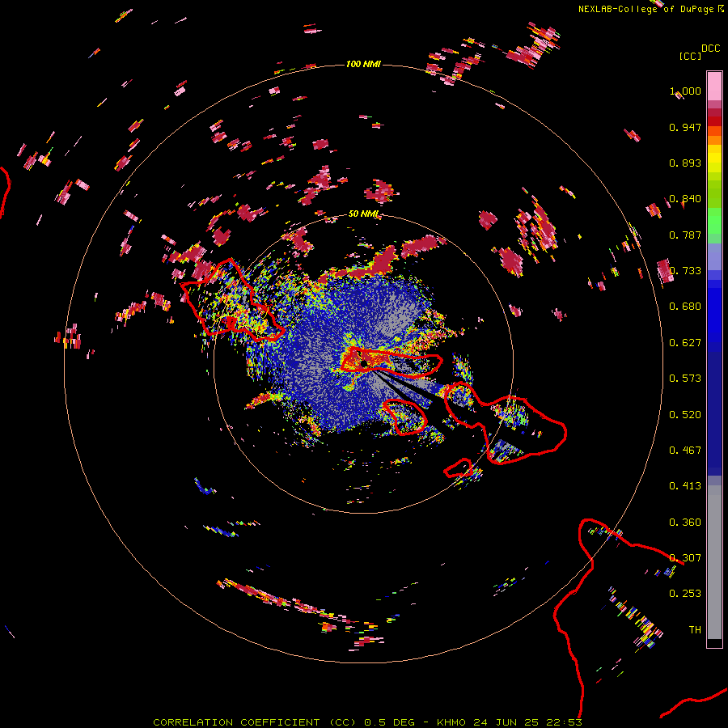
Task: Click the 0.413 legend value
Action: click(x=685, y=486)
